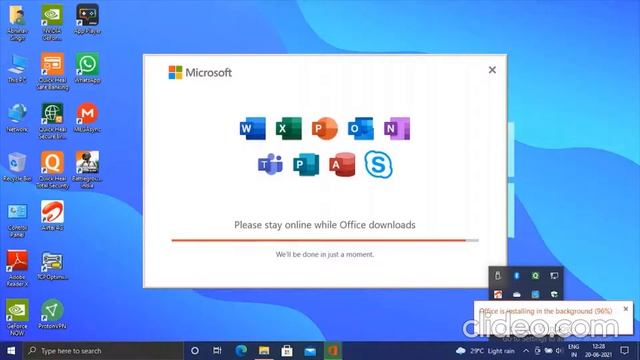Select the Quick Heal Total Security shortcut
Image resolution: width=640 pixels, height=360 pixels.
52,170
